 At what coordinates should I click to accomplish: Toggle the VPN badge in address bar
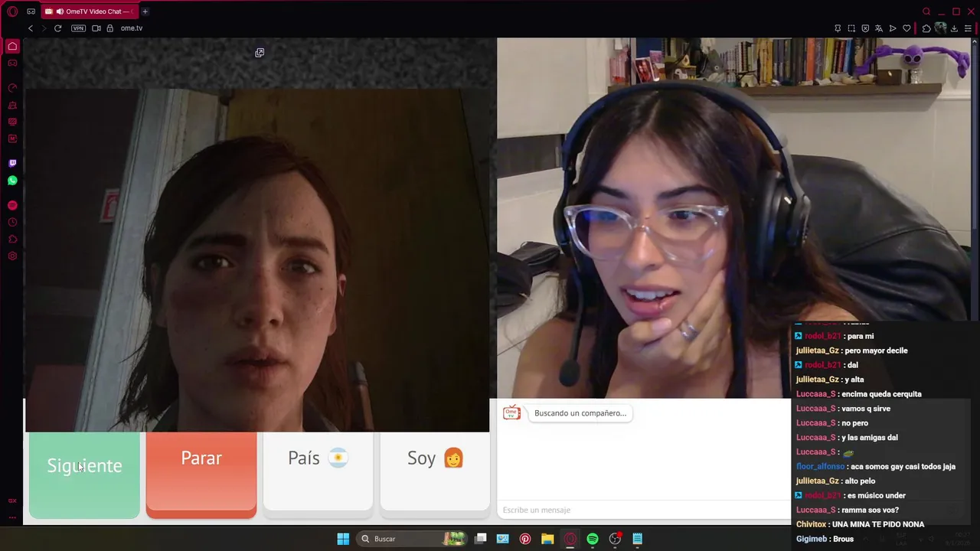tap(78, 28)
